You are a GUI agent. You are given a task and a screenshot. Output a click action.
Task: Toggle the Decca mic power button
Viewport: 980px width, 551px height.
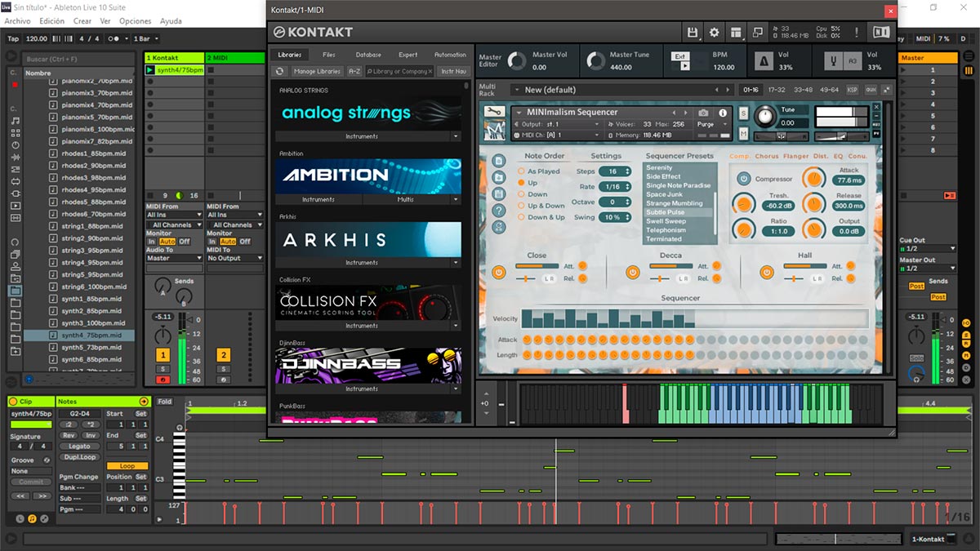pos(632,272)
